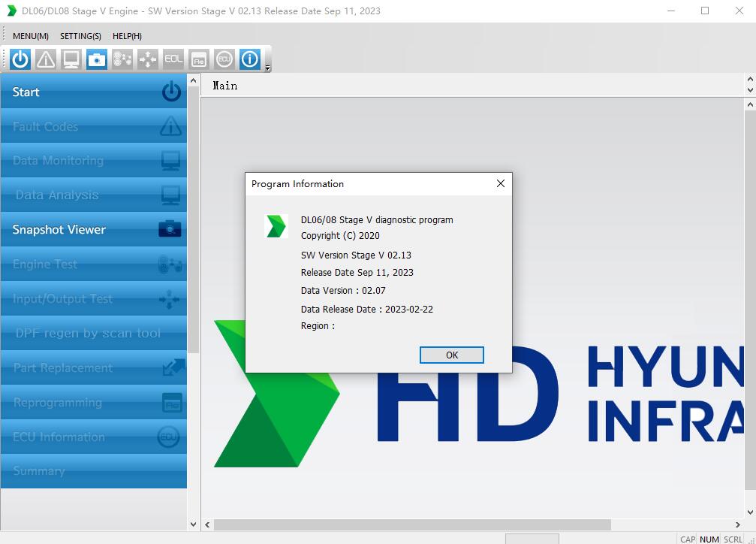Select the Data Monitoring monitor toolbar icon
756x544 pixels.
pyautogui.click(x=71, y=59)
